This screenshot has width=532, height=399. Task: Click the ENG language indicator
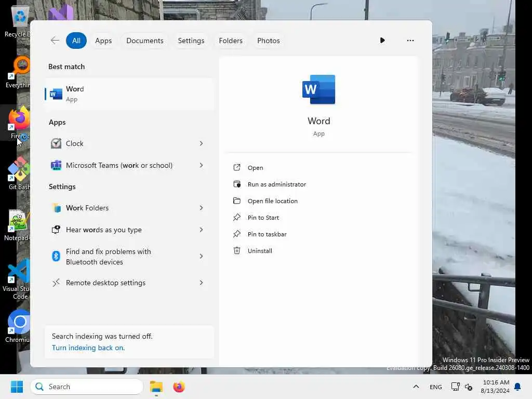[436, 387]
